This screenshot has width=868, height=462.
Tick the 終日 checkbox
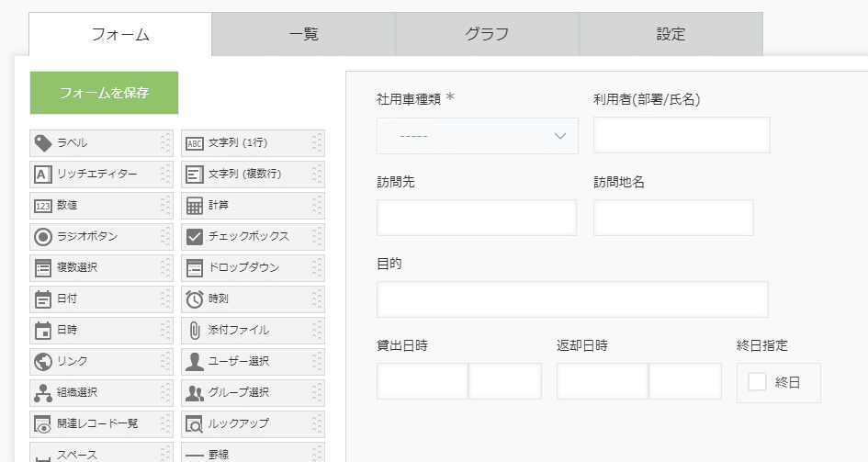[757, 382]
